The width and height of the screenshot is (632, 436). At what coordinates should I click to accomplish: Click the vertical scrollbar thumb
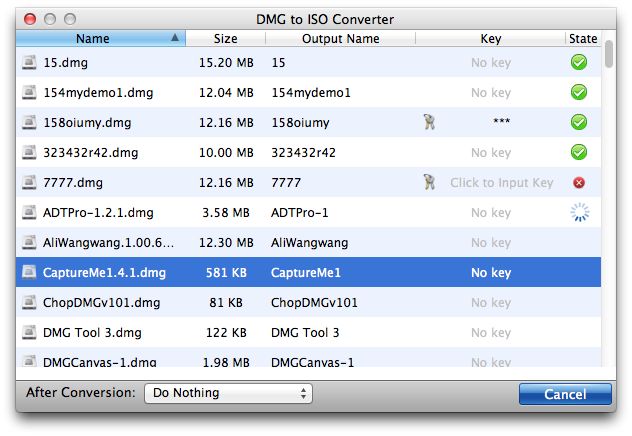(x=609, y=54)
